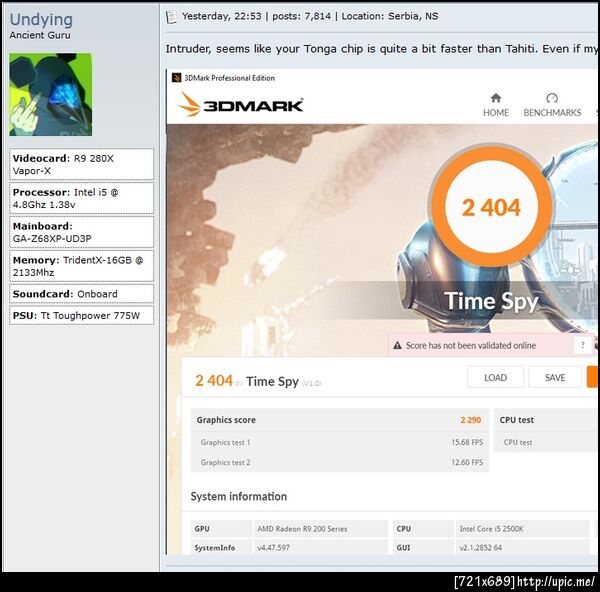Click the 'Ancient Guru' rank label
This screenshot has height=592, width=600.
click(40, 35)
